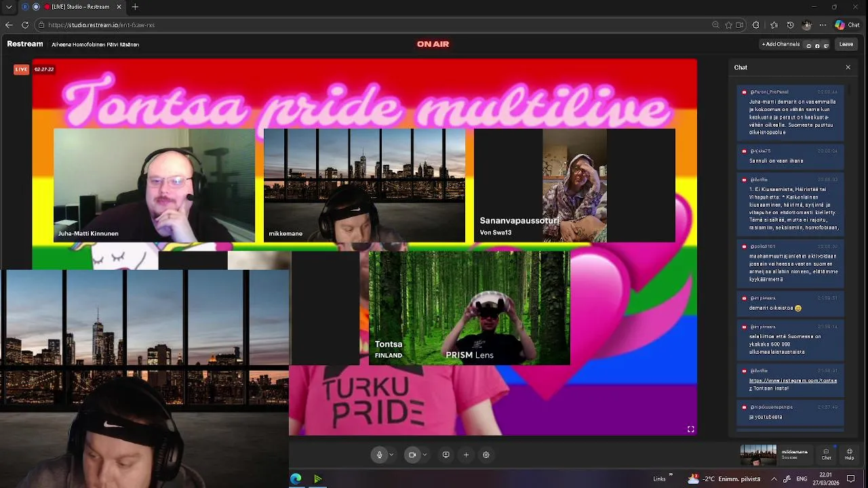Switch to the second pinned tab

(x=36, y=7)
